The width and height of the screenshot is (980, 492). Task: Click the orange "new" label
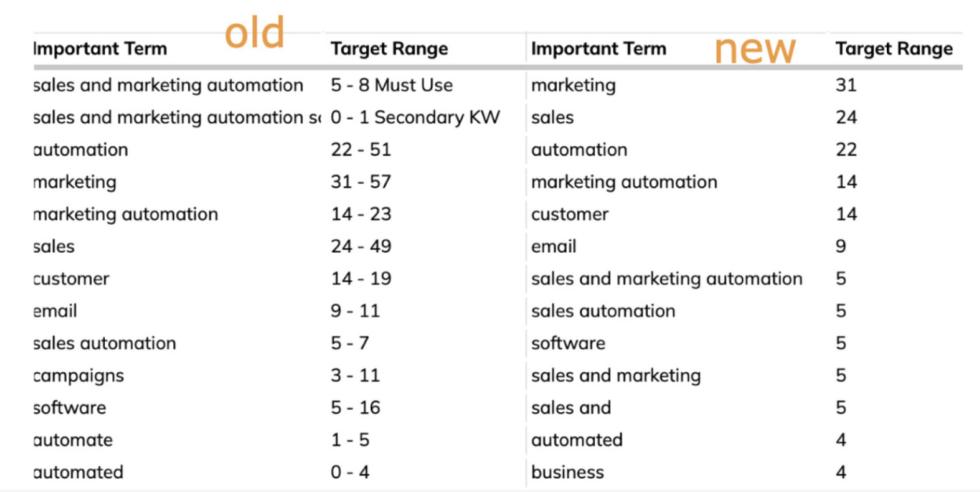pos(754,50)
